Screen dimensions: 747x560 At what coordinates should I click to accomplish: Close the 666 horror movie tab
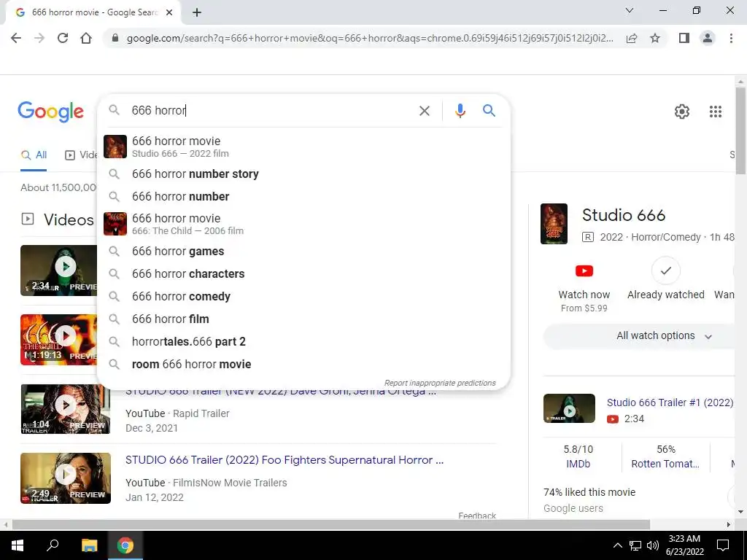tap(169, 12)
